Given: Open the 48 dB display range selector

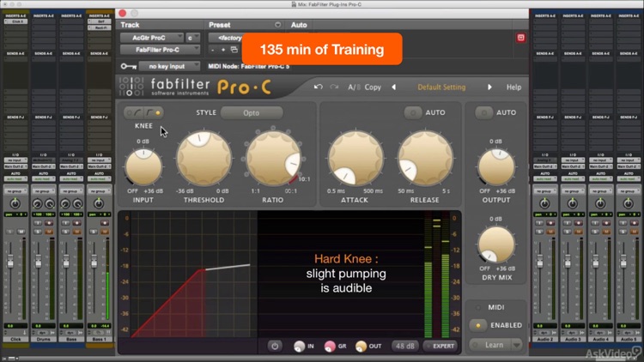Looking at the screenshot, I should 404,346.
